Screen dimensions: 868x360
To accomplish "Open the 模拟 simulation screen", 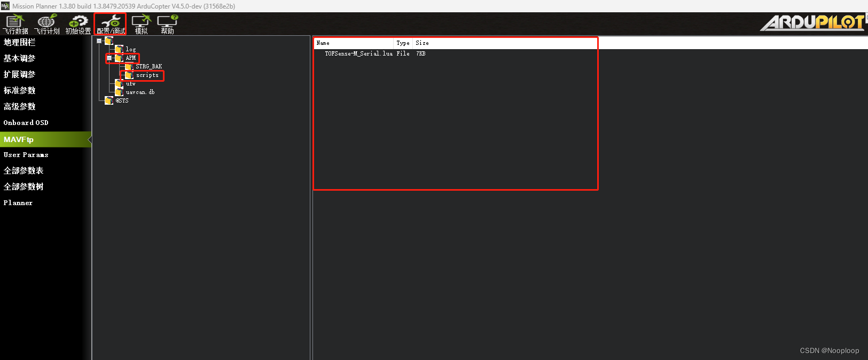I will (x=141, y=25).
